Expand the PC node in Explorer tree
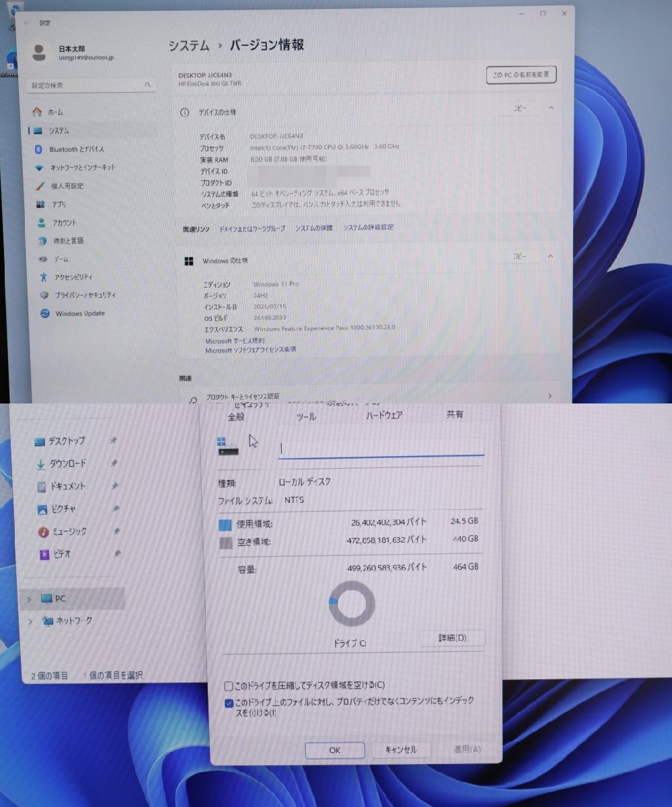The image size is (672, 807). (30, 599)
